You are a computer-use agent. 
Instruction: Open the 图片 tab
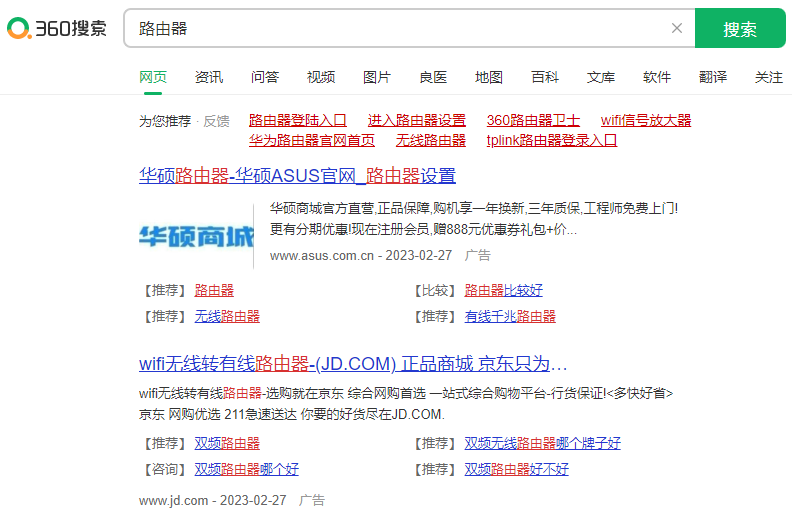[x=377, y=77]
